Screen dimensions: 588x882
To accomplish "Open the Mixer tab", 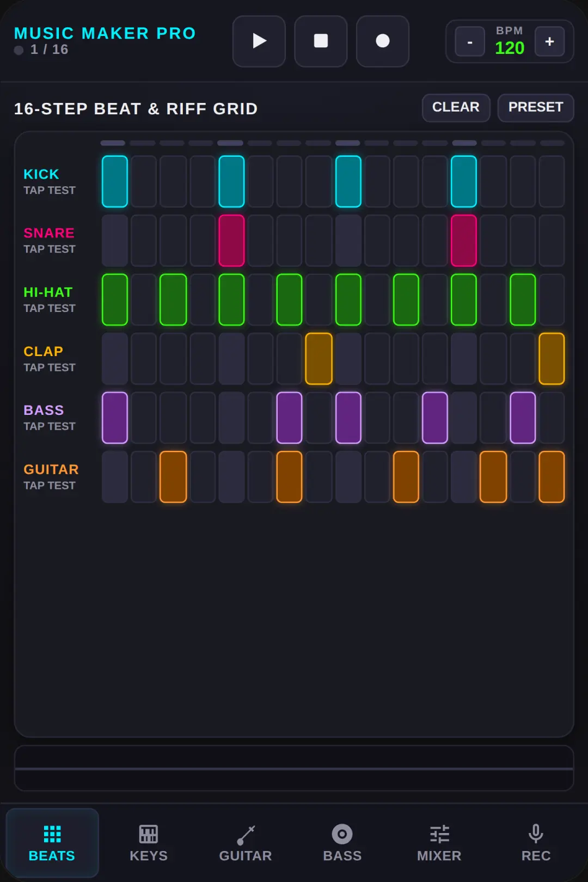I will 439,843.
